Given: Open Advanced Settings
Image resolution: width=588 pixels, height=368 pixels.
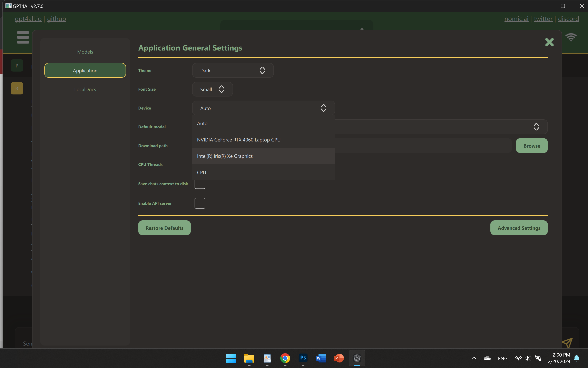Looking at the screenshot, I should pyautogui.click(x=519, y=228).
